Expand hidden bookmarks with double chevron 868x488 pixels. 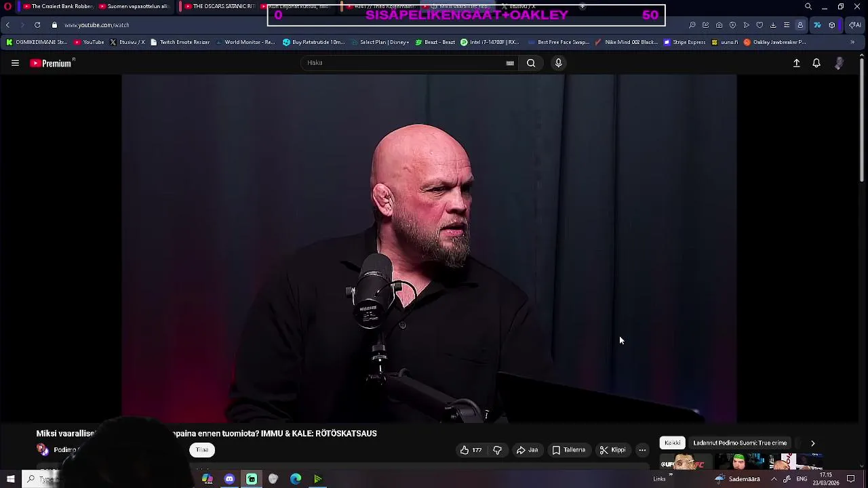coord(852,42)
